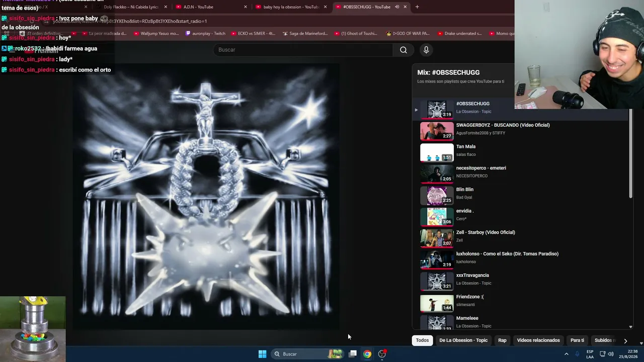This screenshot has width=644, height=362.
Task: Show hidden system tray icons
Action: point(567,354)
